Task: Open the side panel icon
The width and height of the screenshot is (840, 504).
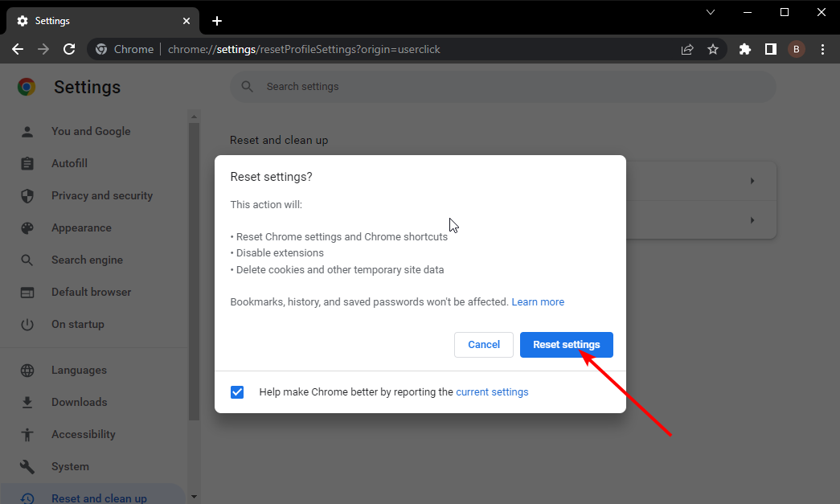Action: [x=770, y=49]
